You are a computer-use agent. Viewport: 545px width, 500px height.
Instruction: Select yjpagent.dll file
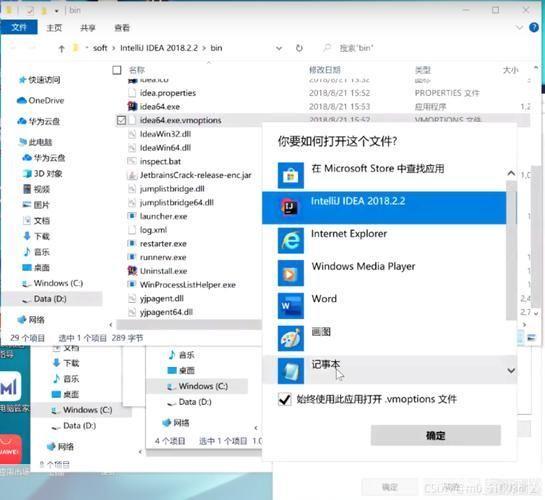pos(162,298)
